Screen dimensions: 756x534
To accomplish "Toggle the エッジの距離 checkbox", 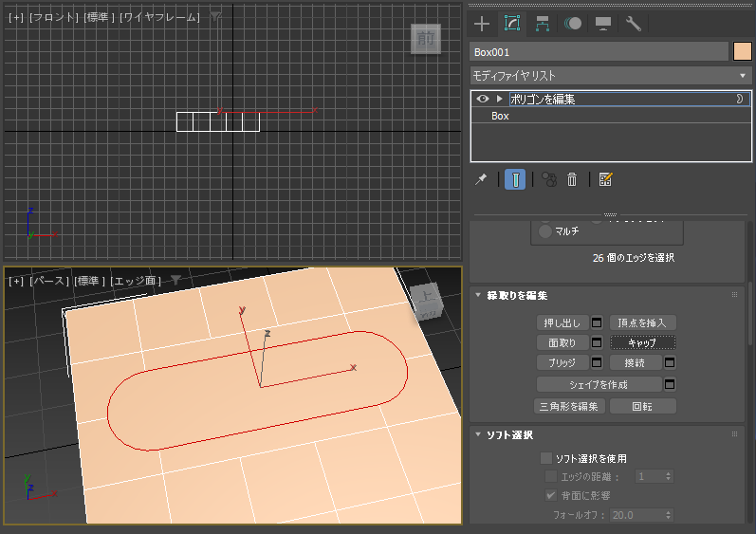I will (x=550, y=477).
